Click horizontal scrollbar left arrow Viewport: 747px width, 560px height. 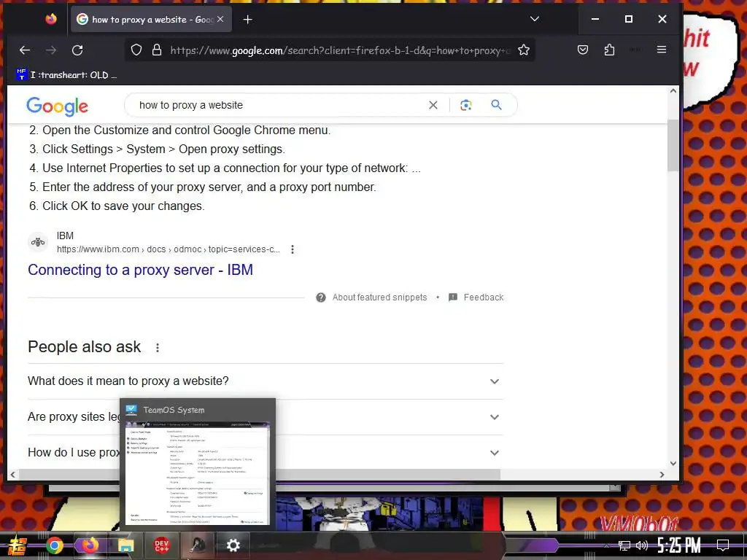coord(13,474)
